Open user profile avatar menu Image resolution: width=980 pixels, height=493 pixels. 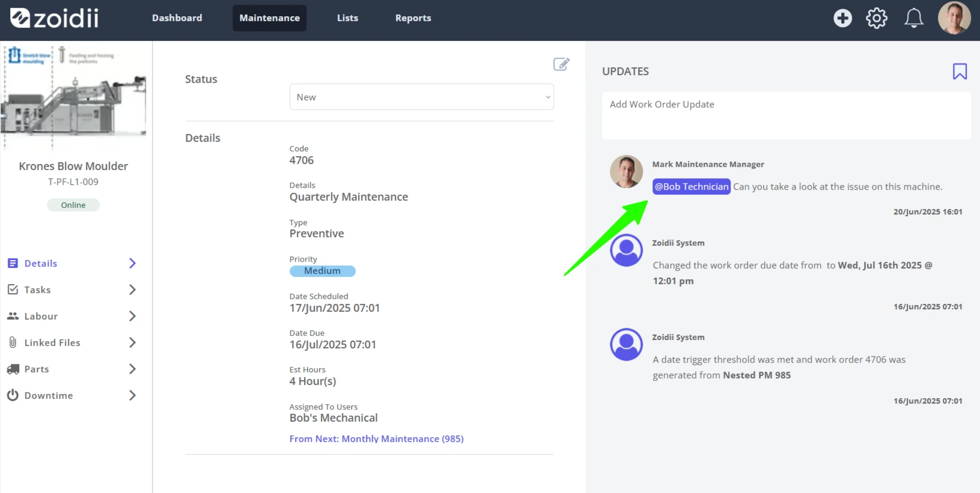click(x=954, y=18)
